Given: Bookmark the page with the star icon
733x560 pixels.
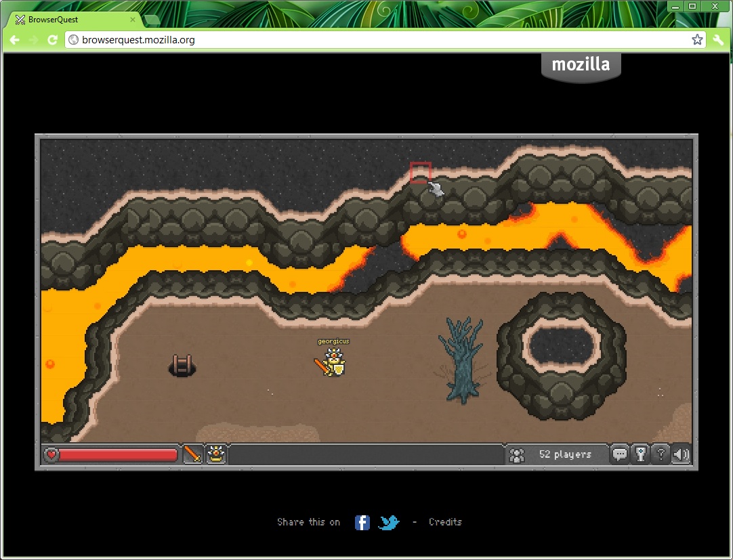Looking at the screenshot, I should coord(697,40).
